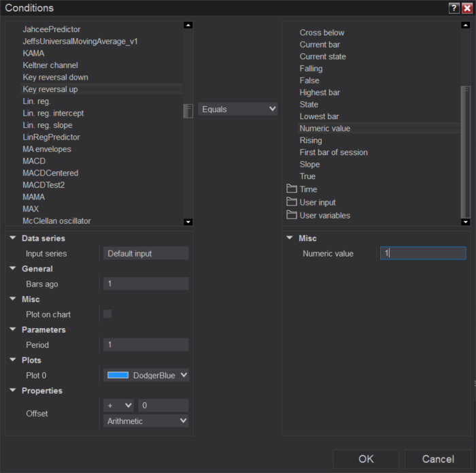Close the Conditions dialog
476x473 pixels.
click(x=467, y=8)
